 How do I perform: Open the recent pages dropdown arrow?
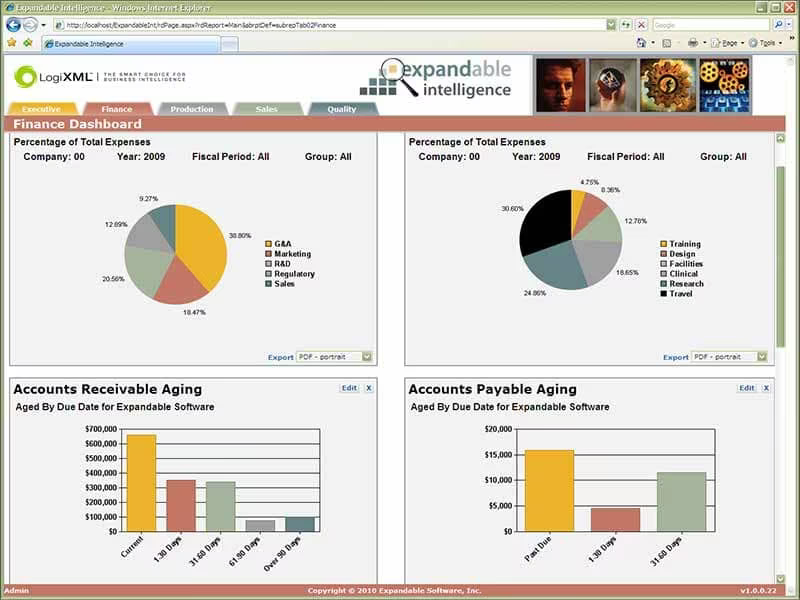43,25
